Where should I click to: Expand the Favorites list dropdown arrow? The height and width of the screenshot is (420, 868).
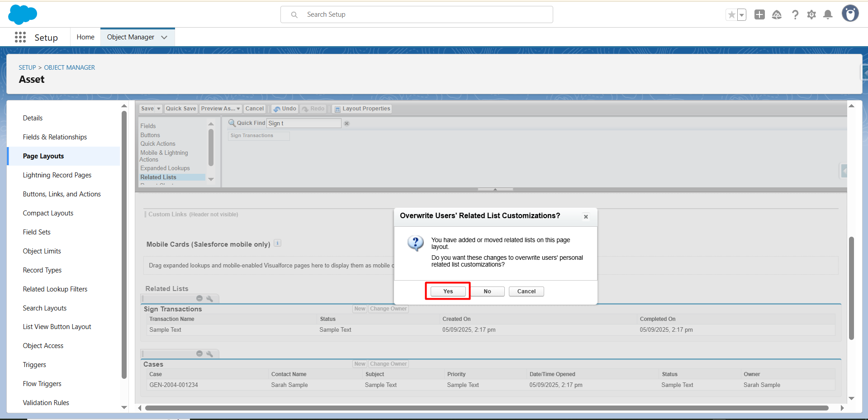point(742,15)
